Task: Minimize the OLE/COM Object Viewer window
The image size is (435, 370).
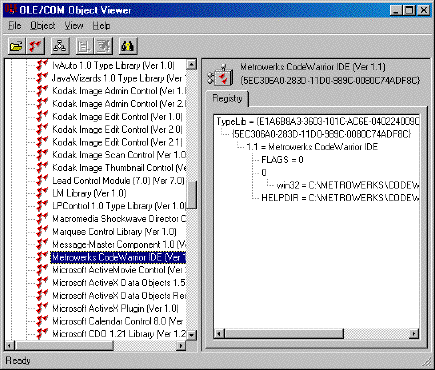Action: (396, 10)
